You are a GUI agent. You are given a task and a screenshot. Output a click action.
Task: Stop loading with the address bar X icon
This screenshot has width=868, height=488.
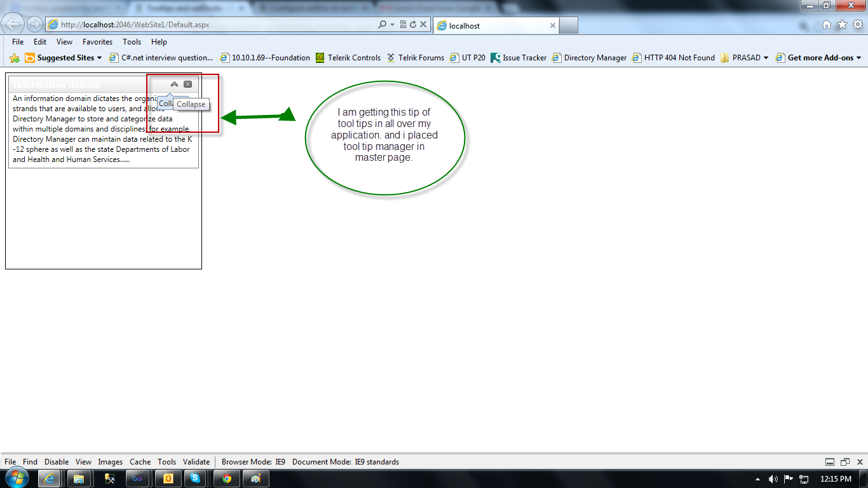pos(423,25)
